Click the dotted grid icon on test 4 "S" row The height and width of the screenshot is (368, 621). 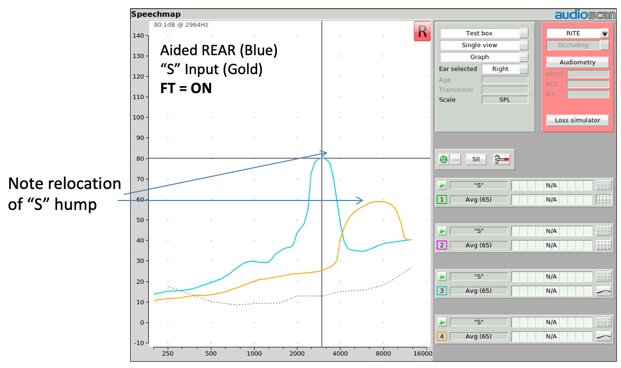(x=604, y=322)
